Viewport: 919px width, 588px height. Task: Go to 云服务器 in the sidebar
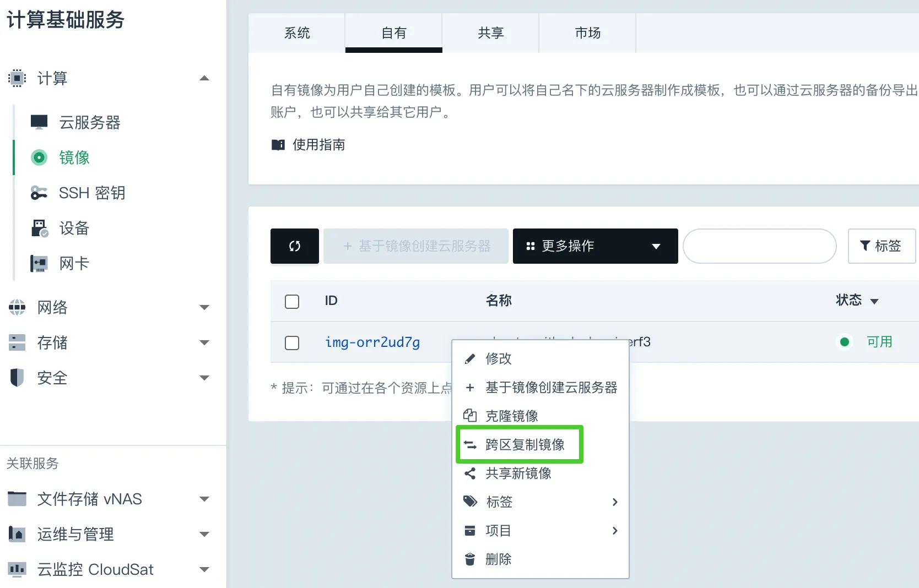tap(90, 122)
